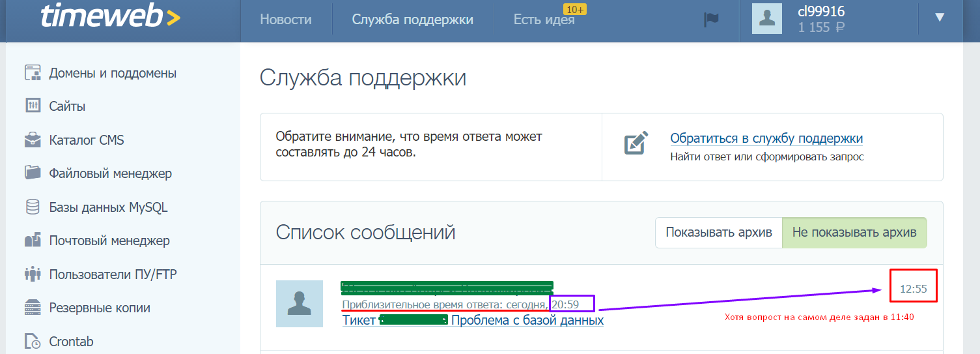This screenshot has width=980, height=354.
Task: Click the Domains and subdomains sidebar icon
Action: 33,73
